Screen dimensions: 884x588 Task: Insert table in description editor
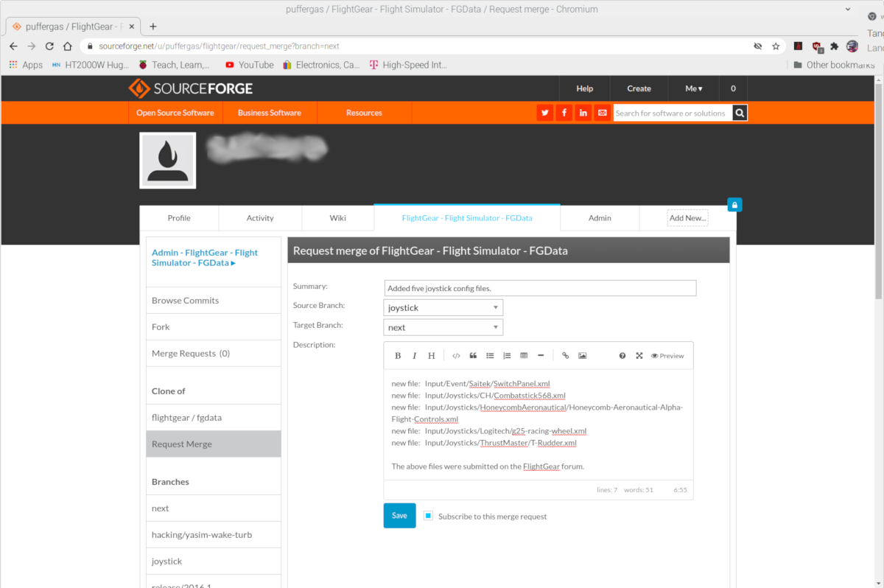[524, 356]
